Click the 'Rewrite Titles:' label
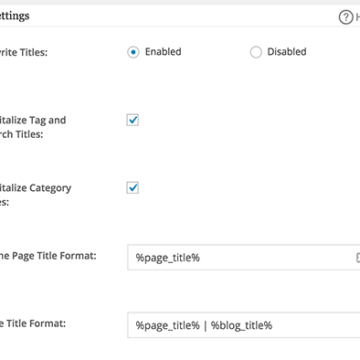The image size is (360, 360). [24, 53]
